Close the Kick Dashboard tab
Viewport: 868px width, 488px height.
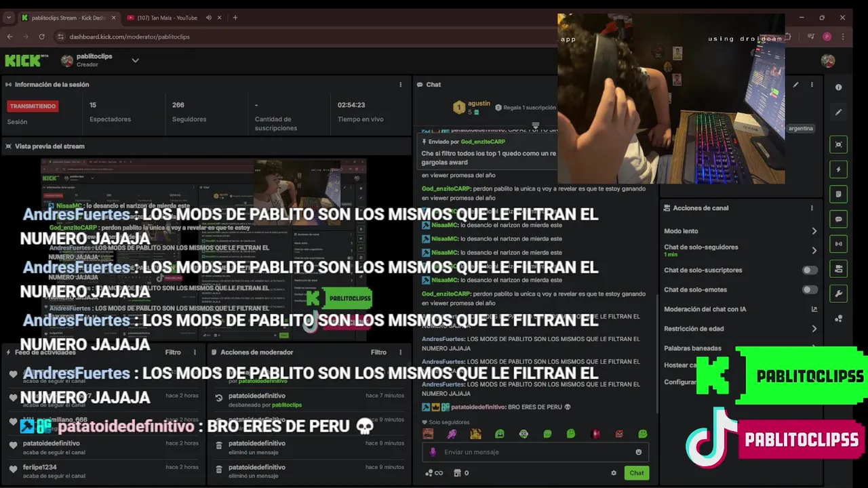click(113, 18)
